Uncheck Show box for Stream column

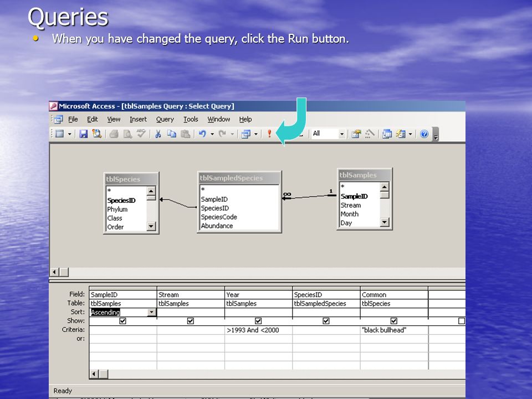tap(190, 321)
